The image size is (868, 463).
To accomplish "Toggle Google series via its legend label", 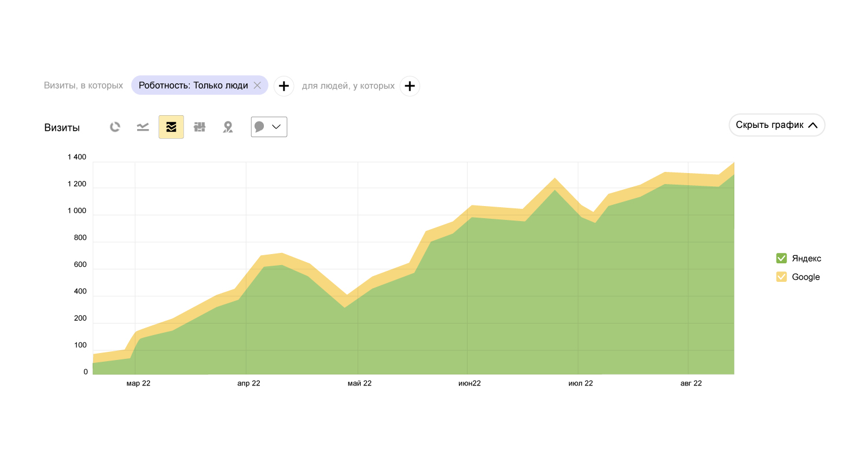I will [x=806, y=277].
